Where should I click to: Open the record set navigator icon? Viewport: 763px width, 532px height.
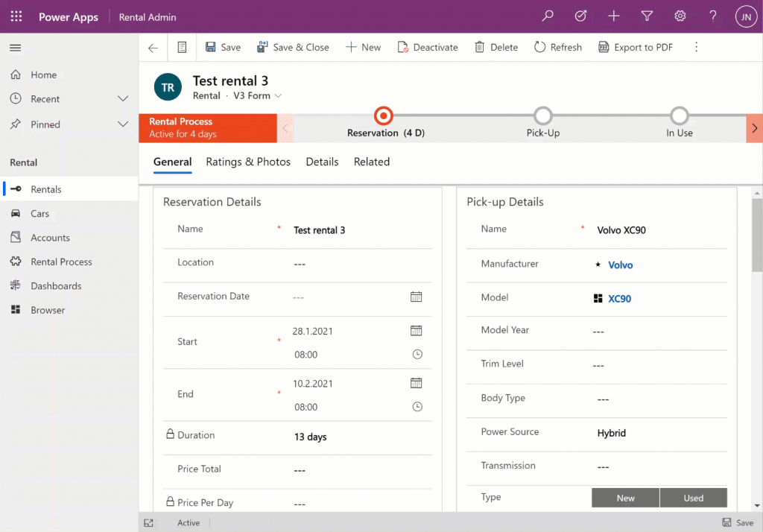(181, 46)
